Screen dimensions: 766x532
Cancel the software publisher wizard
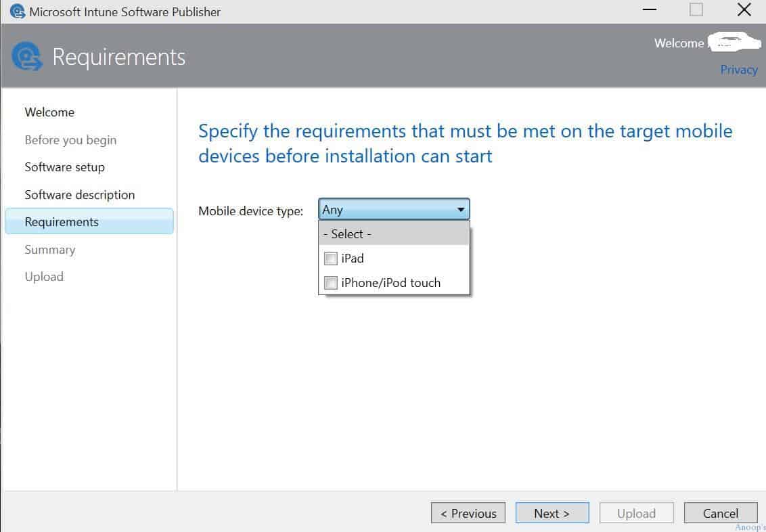(721, 513)
